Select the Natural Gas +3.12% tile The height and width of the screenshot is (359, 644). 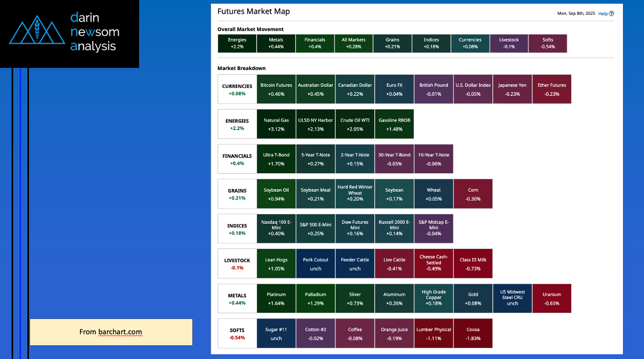point(276,124)
